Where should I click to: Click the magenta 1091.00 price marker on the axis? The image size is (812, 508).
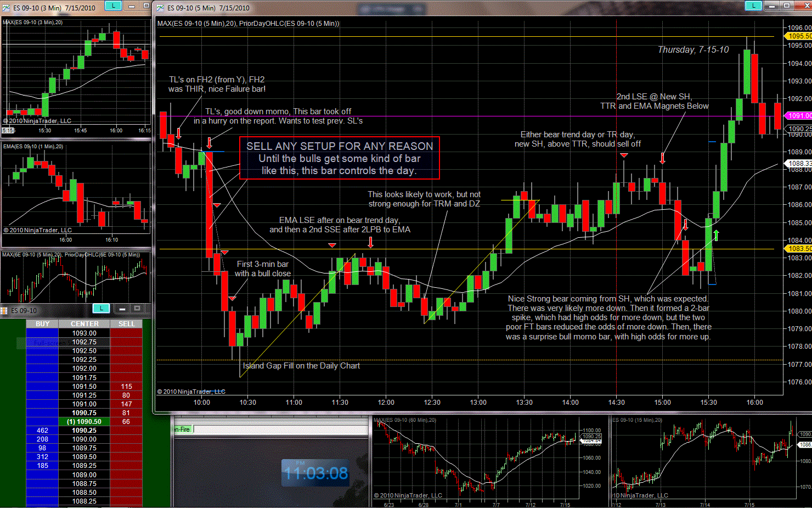click(799, 116)
